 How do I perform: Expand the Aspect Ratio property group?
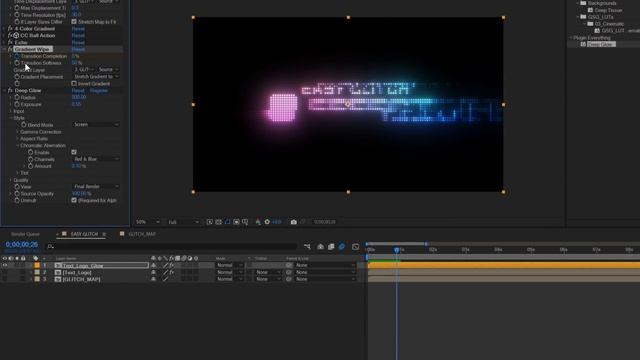tap(18, 139)
